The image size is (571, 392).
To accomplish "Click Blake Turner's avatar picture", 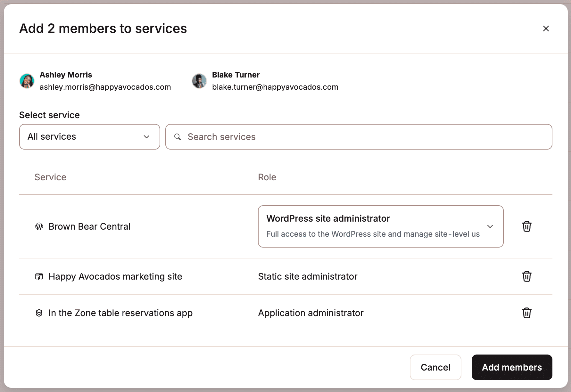I will [x=199, y=81].
